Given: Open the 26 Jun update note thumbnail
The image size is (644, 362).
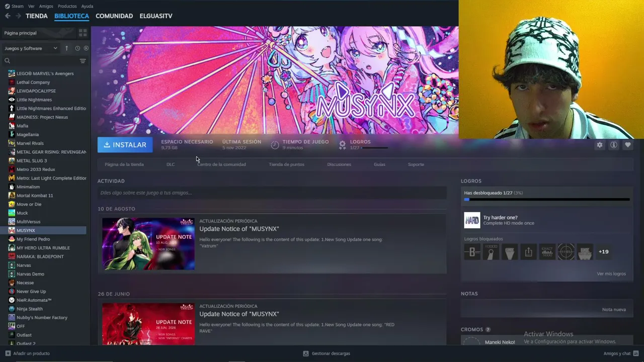Looking at the screenshot, I should tap(148, 324).
